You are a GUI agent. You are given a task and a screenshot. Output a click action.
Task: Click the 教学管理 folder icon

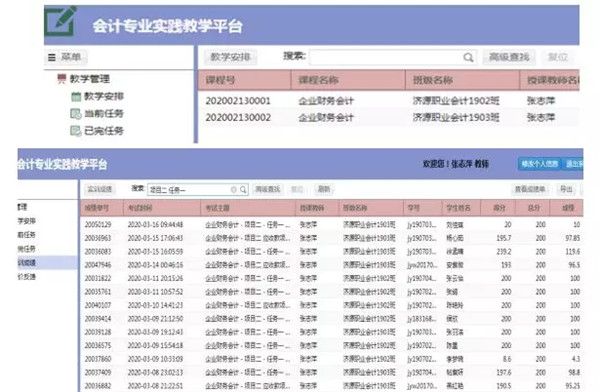pos(61,78)
